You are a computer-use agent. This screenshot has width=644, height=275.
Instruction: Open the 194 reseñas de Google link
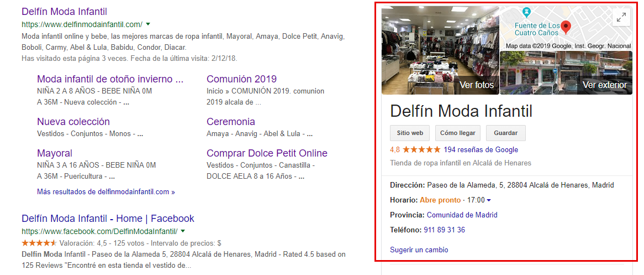(x=481, y=149)
